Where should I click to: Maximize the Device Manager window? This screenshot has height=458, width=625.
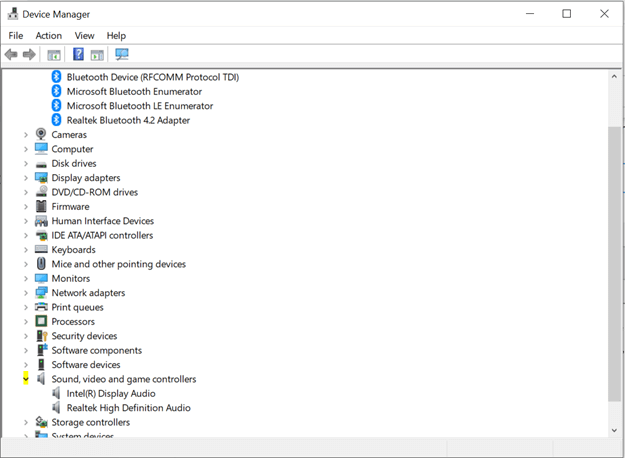(566, 14)
